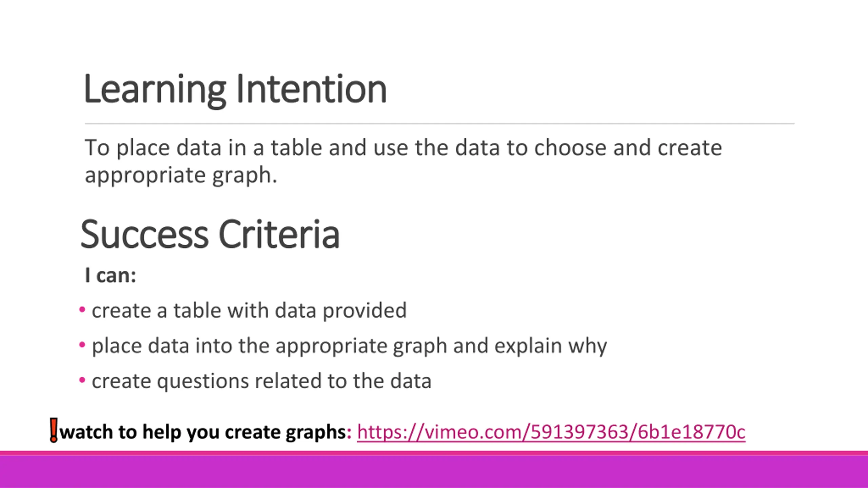Click the pink bullet dot before 'place data into'
868x488 pixels.
[x=82, y=345]
